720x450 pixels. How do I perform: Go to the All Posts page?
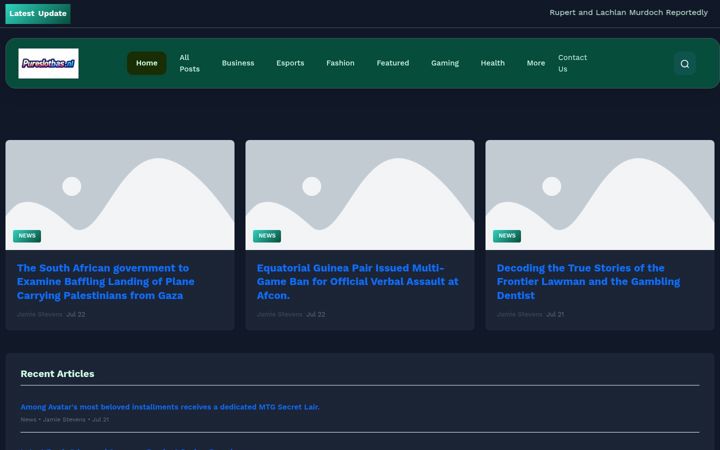click(190, 63)
